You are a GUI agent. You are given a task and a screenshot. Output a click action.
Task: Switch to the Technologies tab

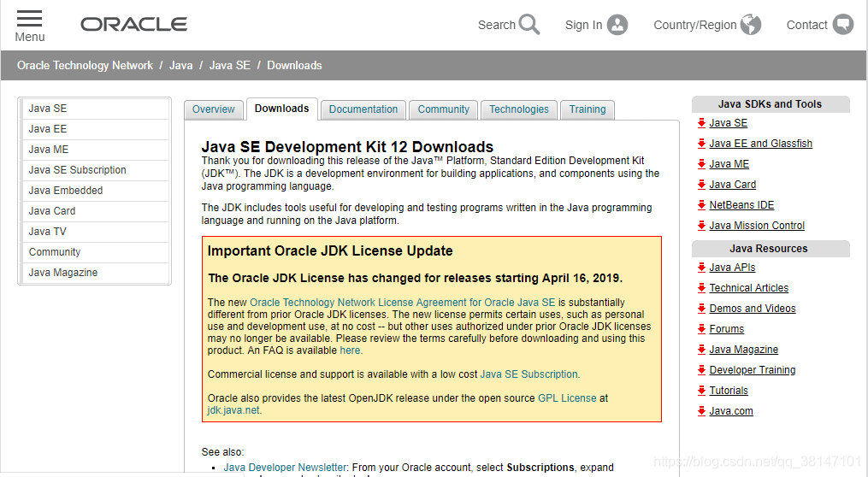(519, 109)
